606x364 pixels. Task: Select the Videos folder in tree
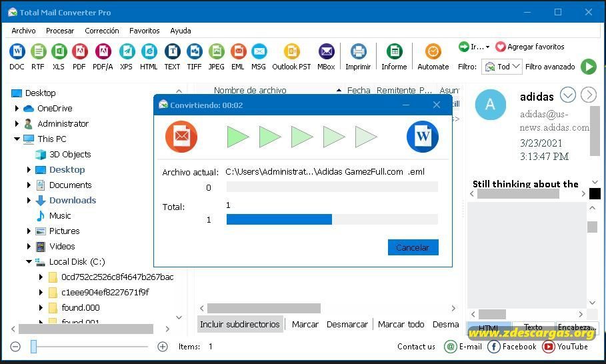coord(62,246)
